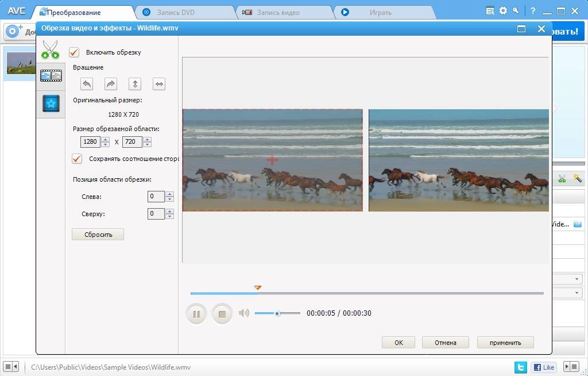Toggle Сохранять соотношение сторон checkbox

point(77,159)
